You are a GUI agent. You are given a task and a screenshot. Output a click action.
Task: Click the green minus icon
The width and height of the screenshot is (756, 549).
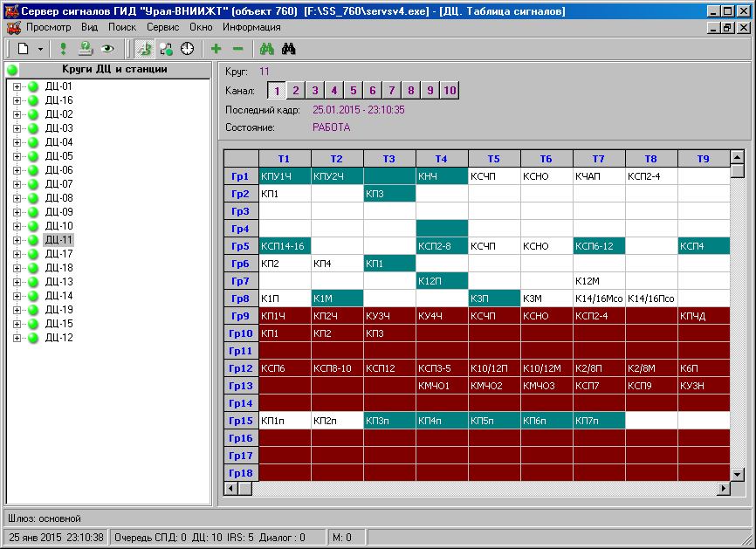pos(237,49)
